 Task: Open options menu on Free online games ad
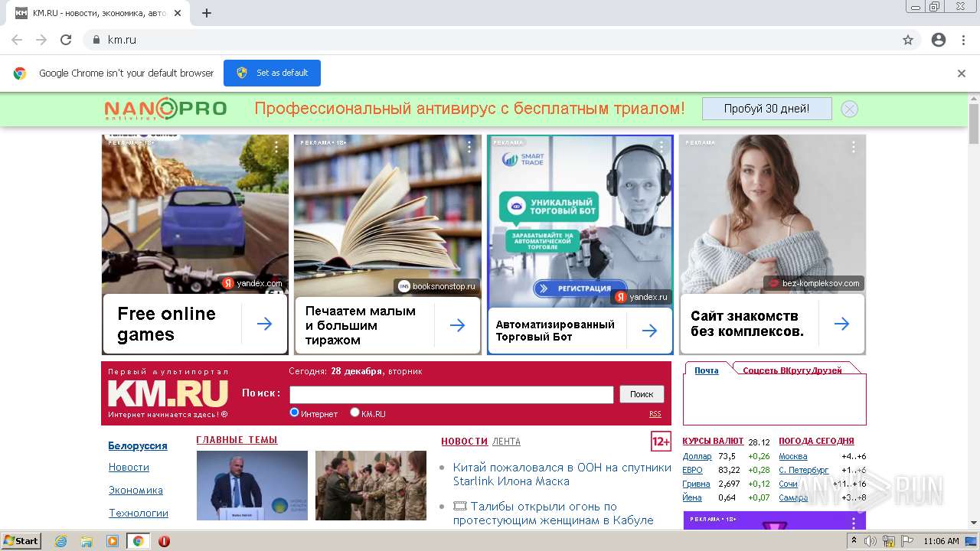[276, 147]
